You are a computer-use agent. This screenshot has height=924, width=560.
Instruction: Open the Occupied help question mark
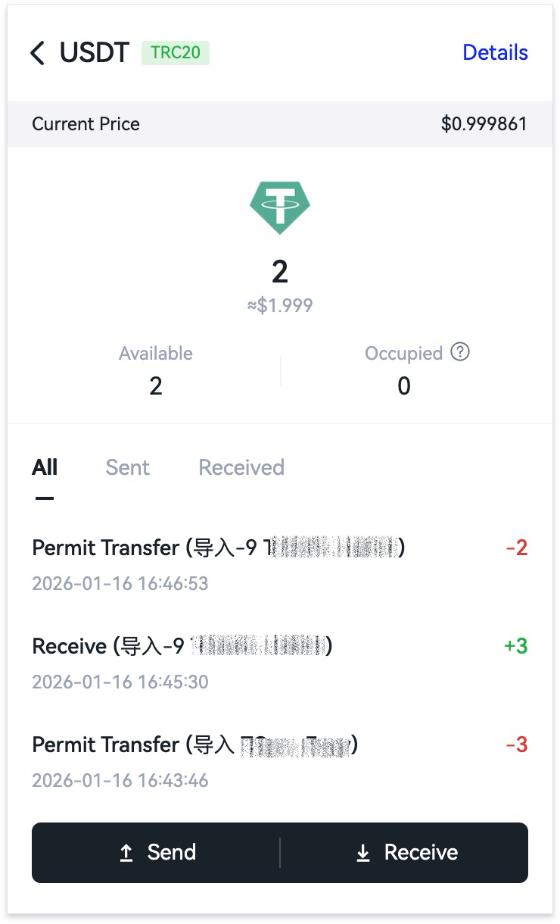point(460,352)
